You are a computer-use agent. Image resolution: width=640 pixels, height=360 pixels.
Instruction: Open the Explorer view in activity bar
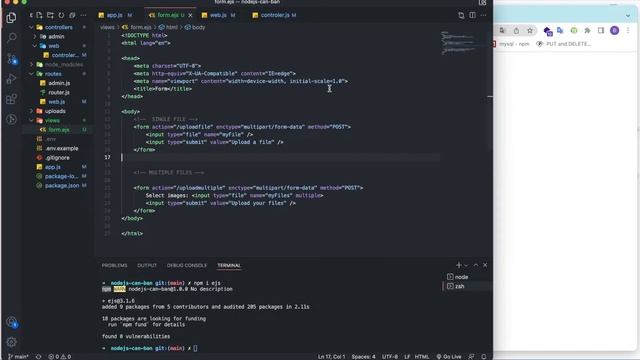point(11,18)
